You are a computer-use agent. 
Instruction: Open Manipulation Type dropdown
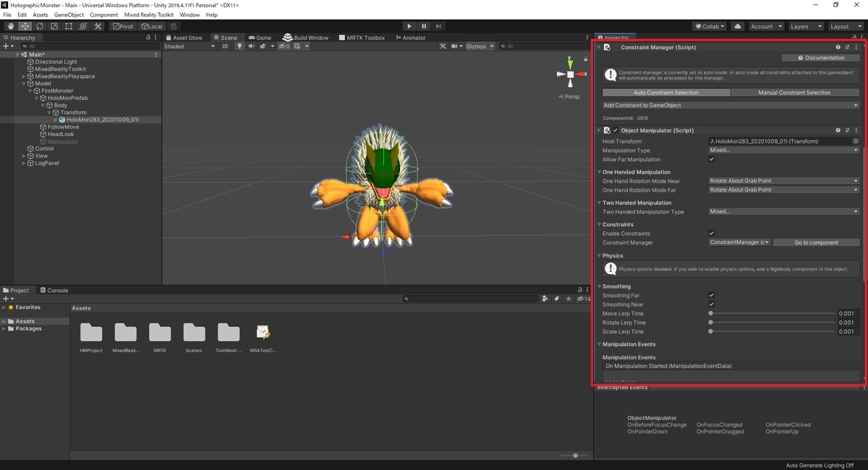pos(784,150)
